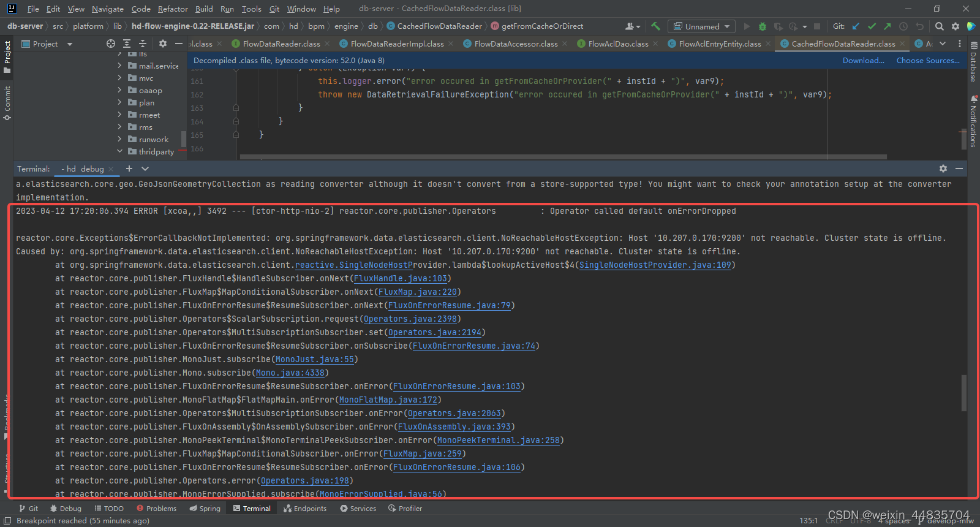Viewport: 980px width, 527px height.
Task: Open the Commit side tool window
Action: (x=7, y=103)
